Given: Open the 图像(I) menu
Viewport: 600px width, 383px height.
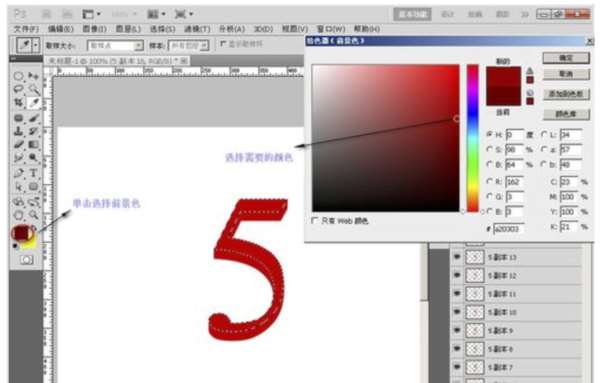Looking at the screenshot, I should pos(94,29).
